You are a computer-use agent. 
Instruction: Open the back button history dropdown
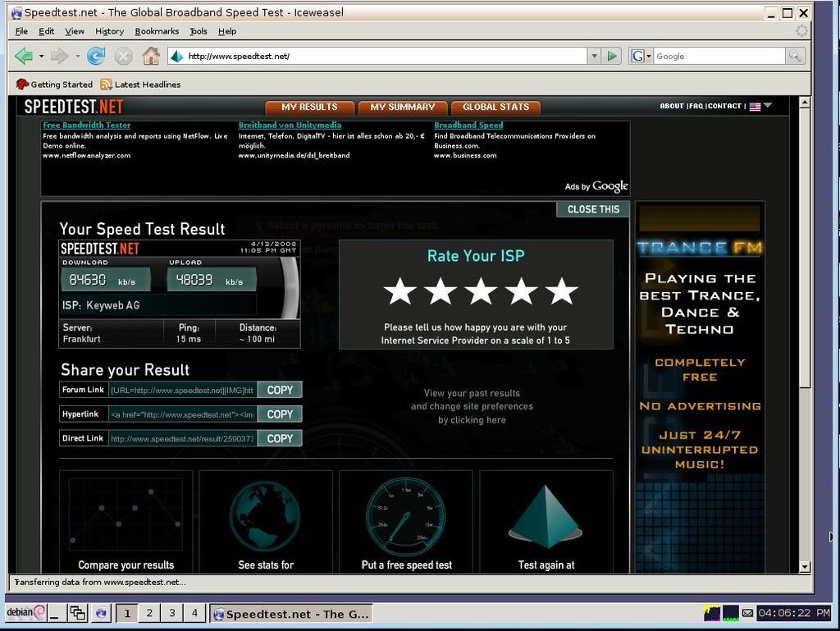tap(41, 56)
